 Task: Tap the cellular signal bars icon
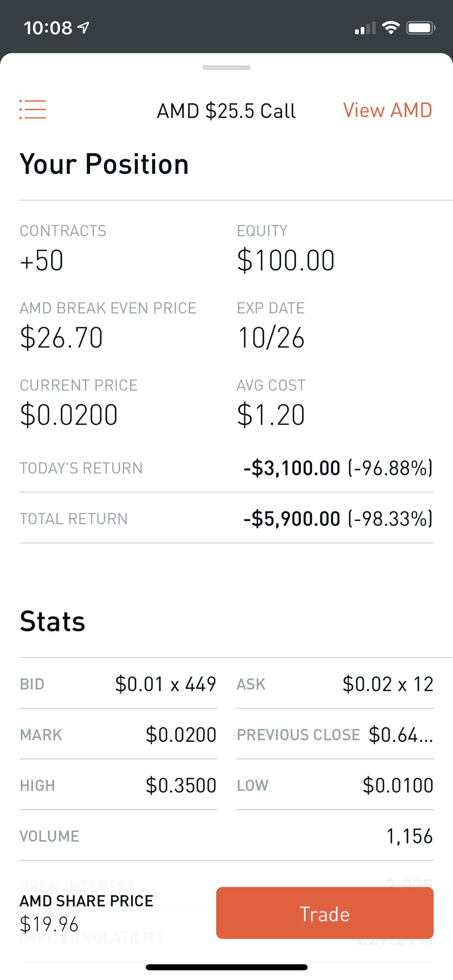click(x=365, y=28)
